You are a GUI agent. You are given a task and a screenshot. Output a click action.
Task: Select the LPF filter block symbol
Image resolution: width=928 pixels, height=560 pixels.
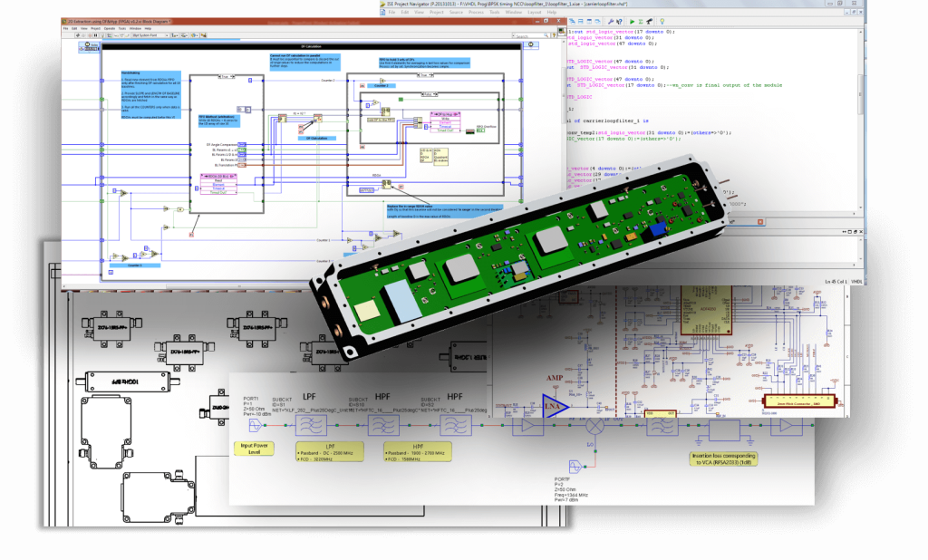click(x=310, y=424)
